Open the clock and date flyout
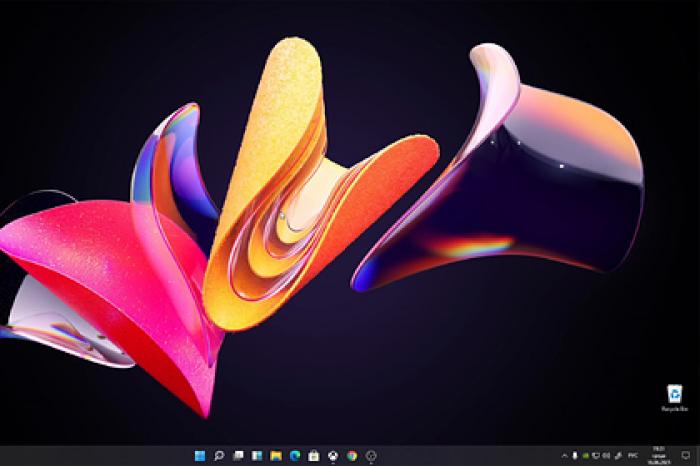This screenshot has height=466, width=700. 659,456
